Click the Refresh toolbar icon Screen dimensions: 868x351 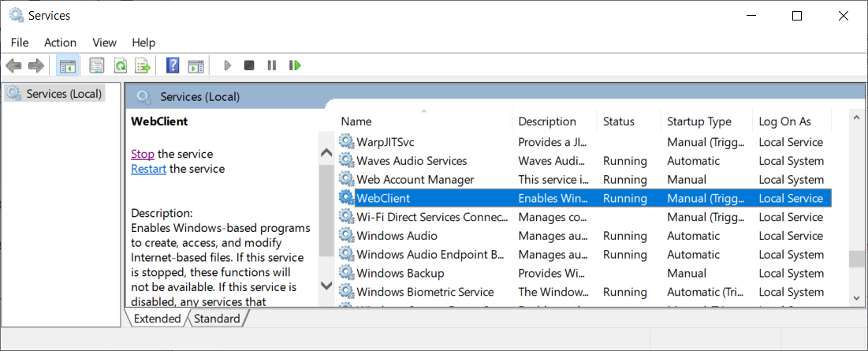[120, 66]
